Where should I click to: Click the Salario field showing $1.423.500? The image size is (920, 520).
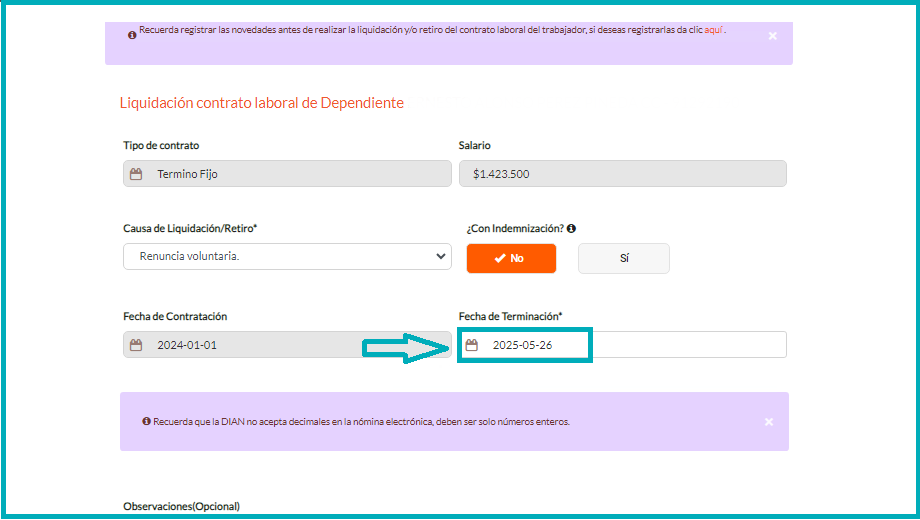pyautogui.click(x=622, y=174)
